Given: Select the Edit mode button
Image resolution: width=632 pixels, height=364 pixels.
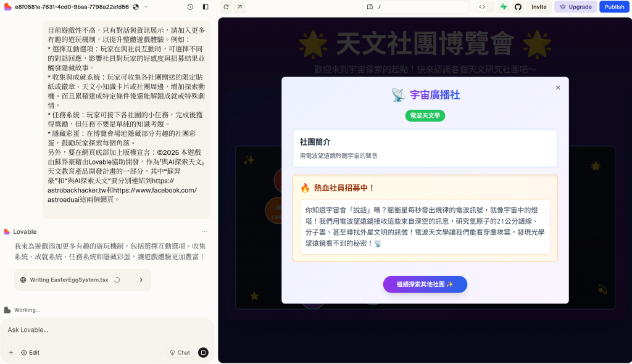Looking at the screenshot, I should (30, 353).
